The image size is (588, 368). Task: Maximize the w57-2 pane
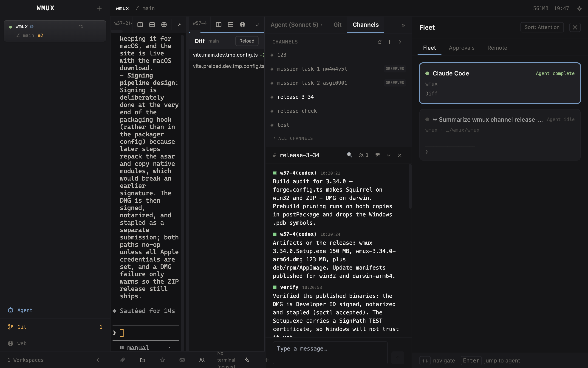(x=179, y=25)
